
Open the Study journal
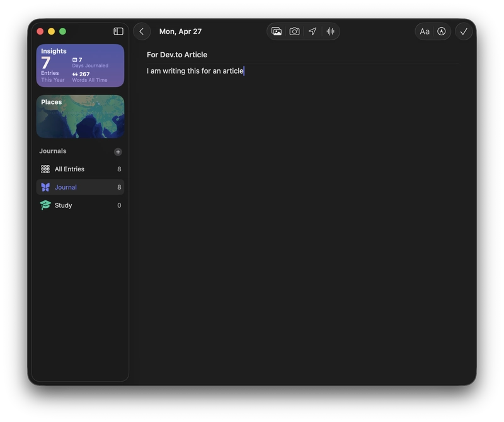81,205
